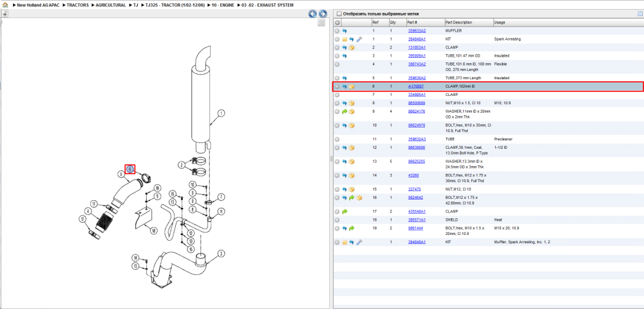Collapse the panel using the center splitter handle

(x=331, y=159)
